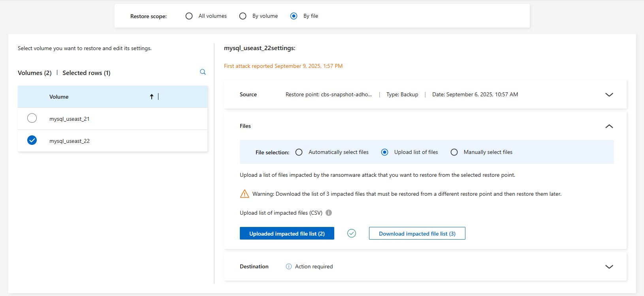Click the green upload success checkmark icon
644x296 pixels.
(x=352, y=233)
